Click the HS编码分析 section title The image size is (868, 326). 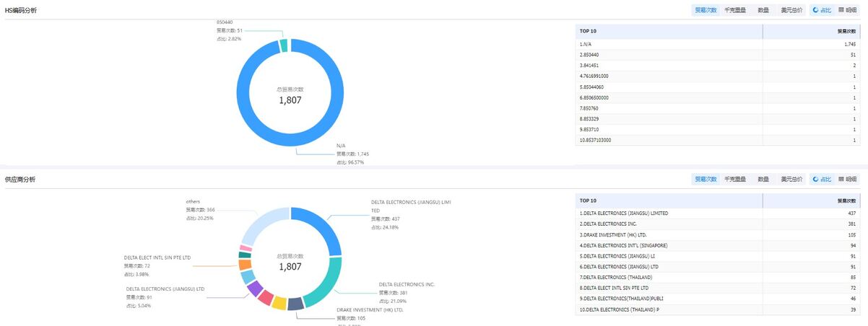(x=21, y=10)
